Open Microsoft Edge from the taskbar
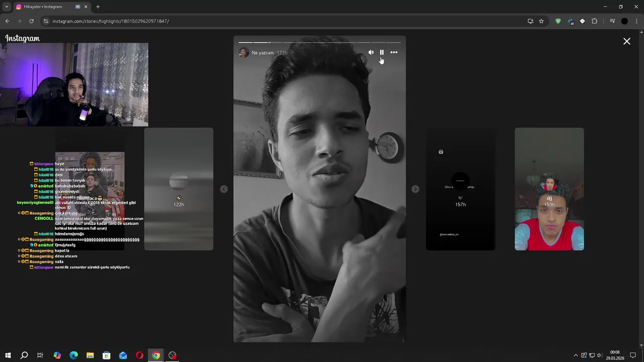 tap(73, 355)
